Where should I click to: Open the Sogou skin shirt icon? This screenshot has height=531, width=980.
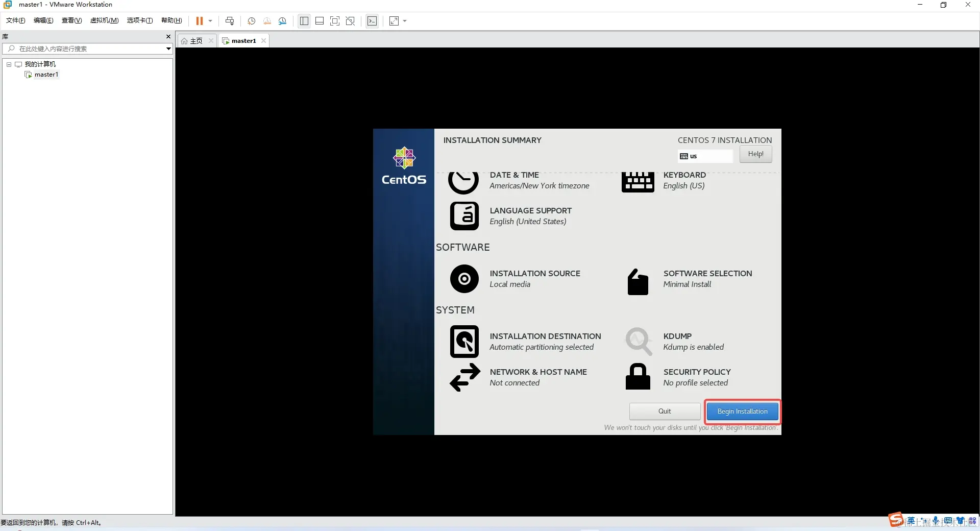point(961,521)
